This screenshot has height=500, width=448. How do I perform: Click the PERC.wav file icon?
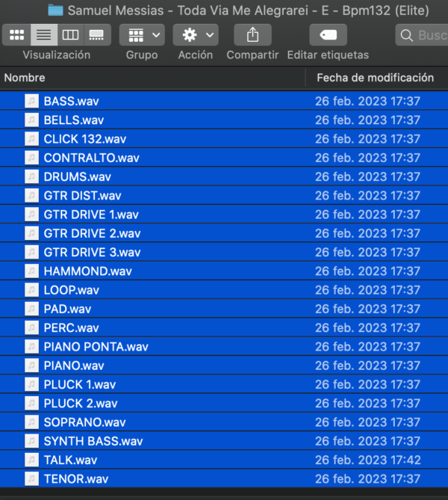tap(31, 327)
